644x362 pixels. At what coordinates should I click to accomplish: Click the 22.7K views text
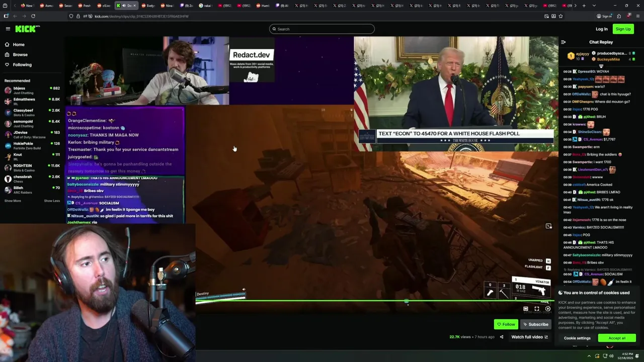click(x=460, y=337)
